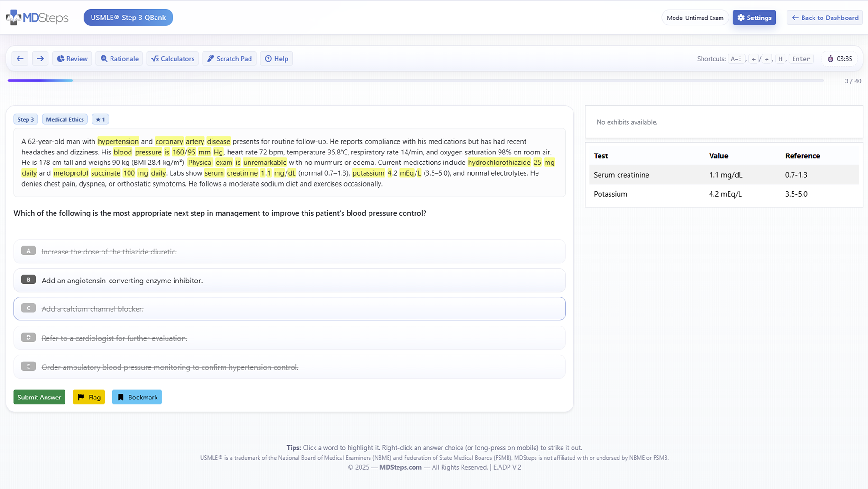
Task: View the question Rationale
Action: tap(119, 58)
